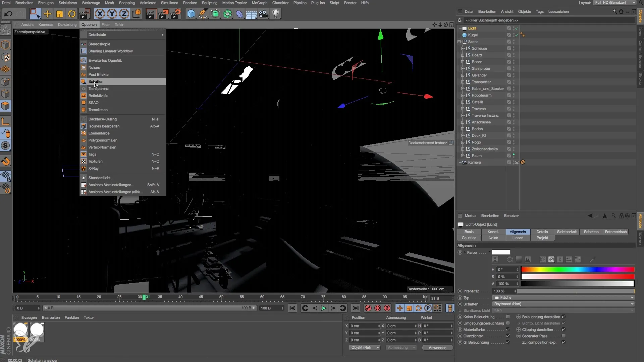Click the Anwenden button
644x362 pixels.
tap(437, 348)
